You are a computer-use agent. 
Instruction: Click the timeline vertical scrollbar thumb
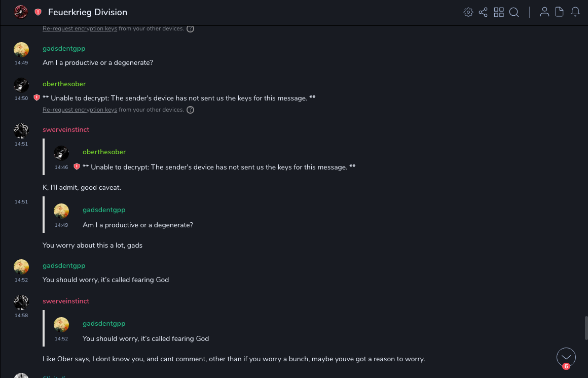(586, 328)
